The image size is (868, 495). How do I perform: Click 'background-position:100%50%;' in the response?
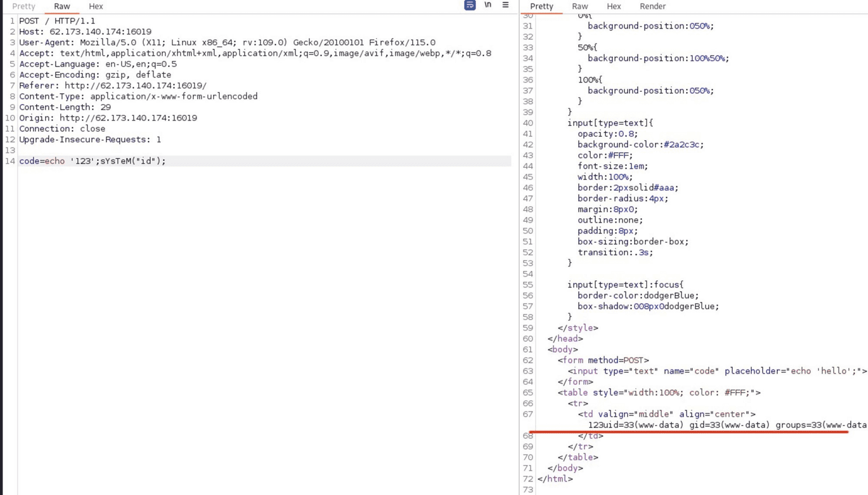coord(659,59)
